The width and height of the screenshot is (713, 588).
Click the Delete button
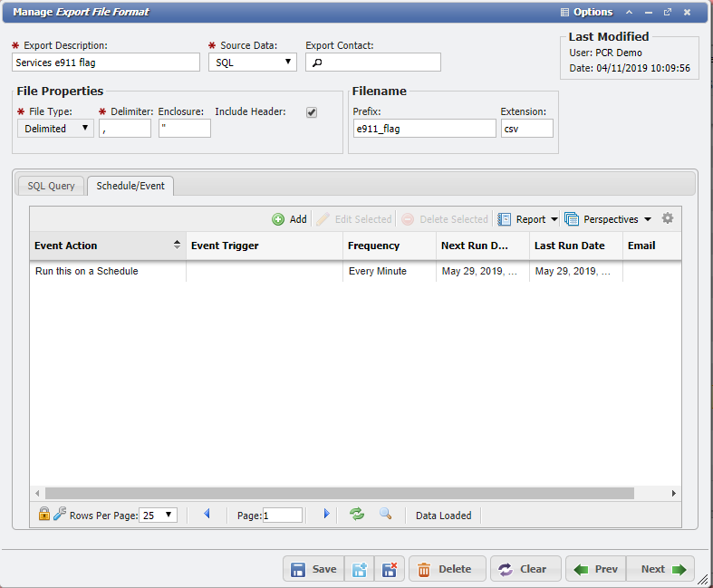tap(447, 569)
